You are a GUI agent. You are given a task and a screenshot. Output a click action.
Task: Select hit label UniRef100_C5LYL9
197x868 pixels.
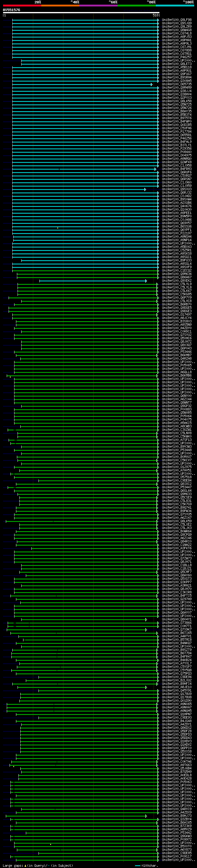[x=177, y=284]
